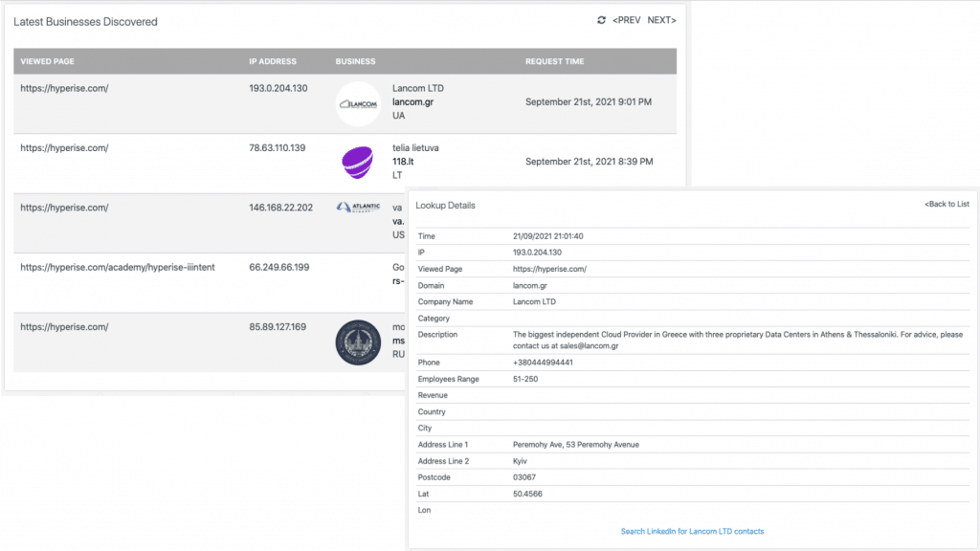This screenshot has width=980, height=551.
Task: Click the phone number +380444994441
Action: (544, 363)
